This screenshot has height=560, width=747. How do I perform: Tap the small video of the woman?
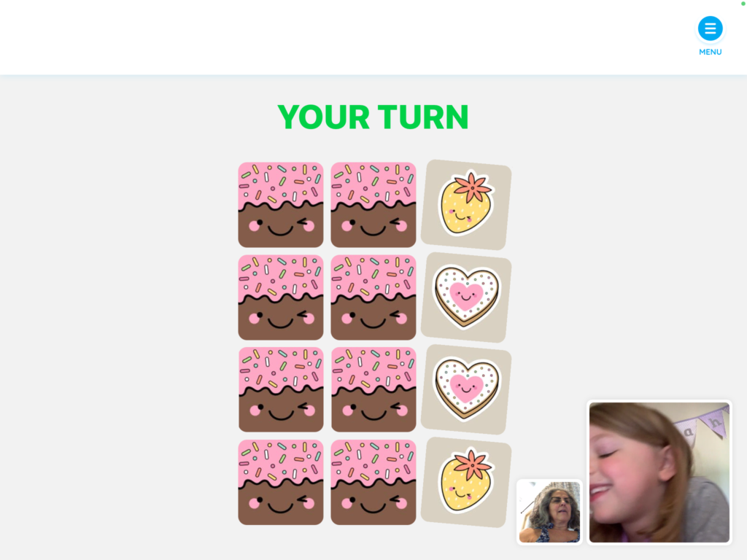549,512
